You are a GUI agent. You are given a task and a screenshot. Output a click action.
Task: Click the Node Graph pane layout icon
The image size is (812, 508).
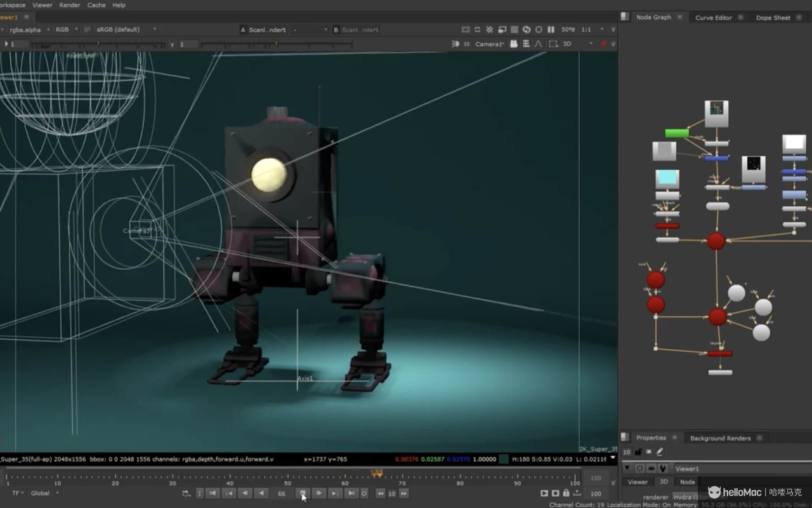[625, 17]
